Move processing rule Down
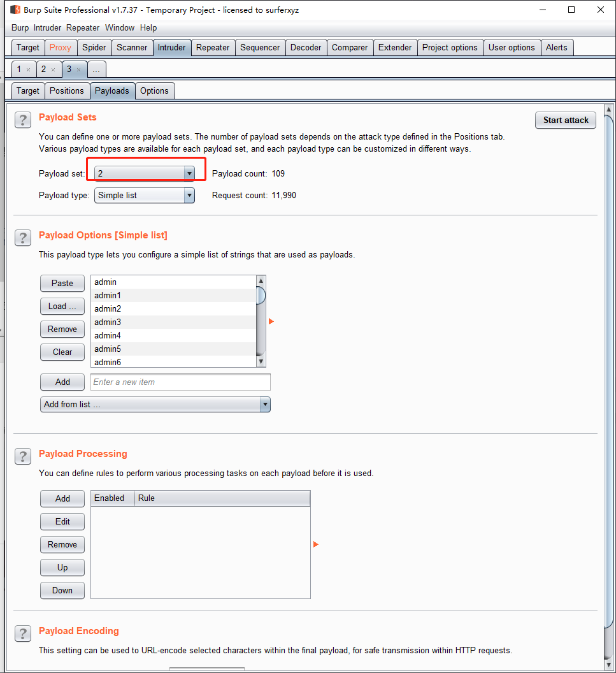Screen dimensions: 616x673 coord(62,591)
